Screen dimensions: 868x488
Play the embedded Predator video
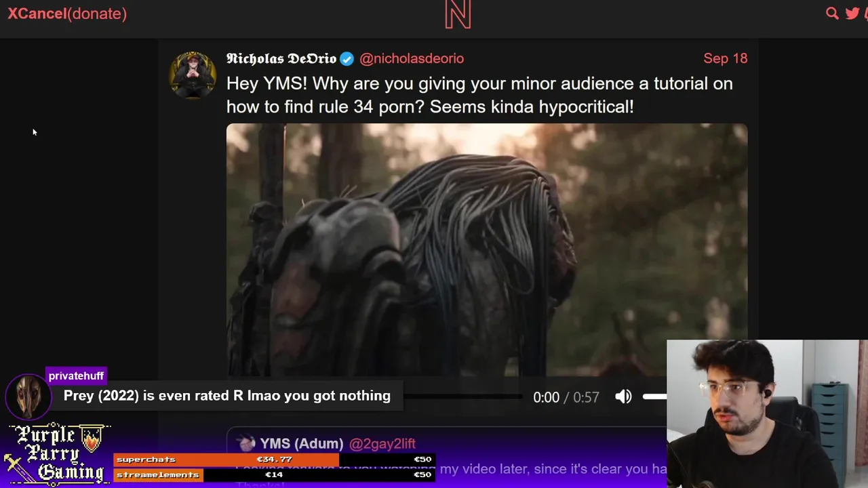[487, 249]
